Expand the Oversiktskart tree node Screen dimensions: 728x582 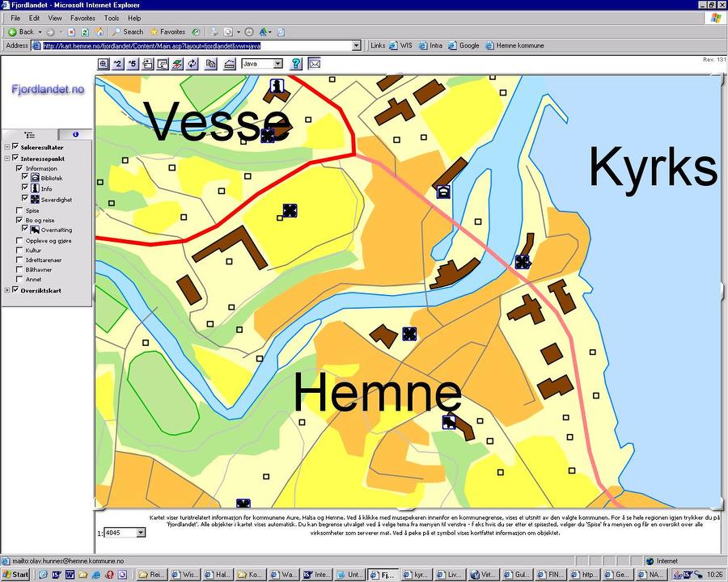[7, 290]
